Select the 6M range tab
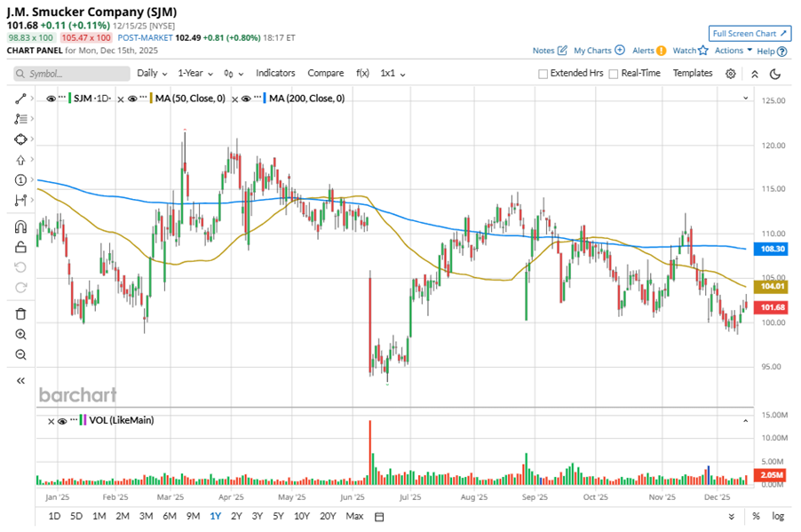Viewport: 801px width, 532px height. point(170,516)
